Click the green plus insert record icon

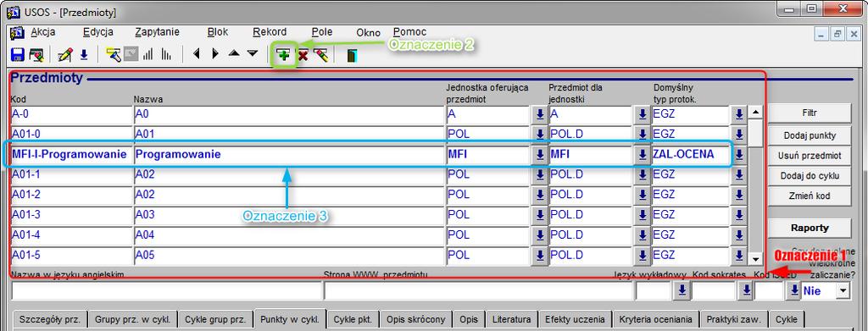click(x=284, y=55)
